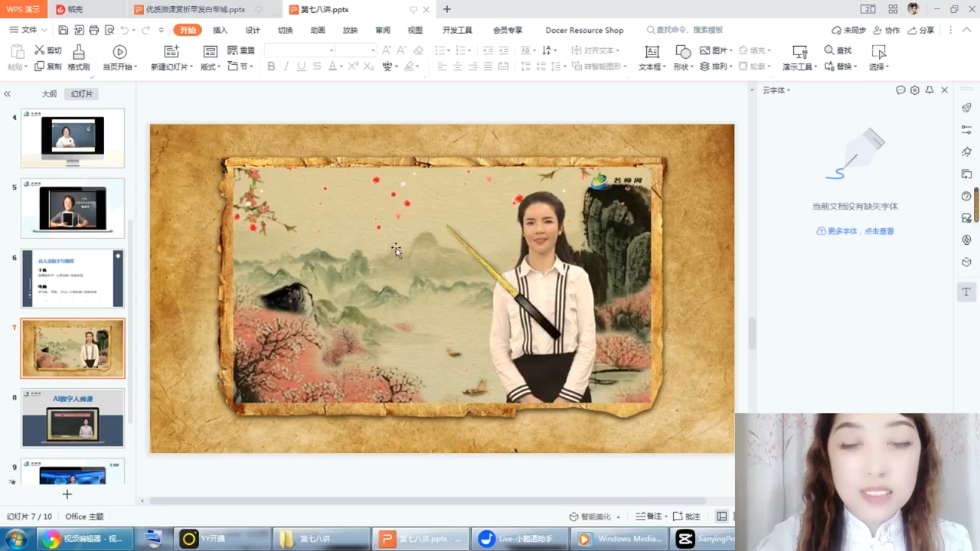
Task: Open settings gear in cloud font panel
Action: [915, 90]
